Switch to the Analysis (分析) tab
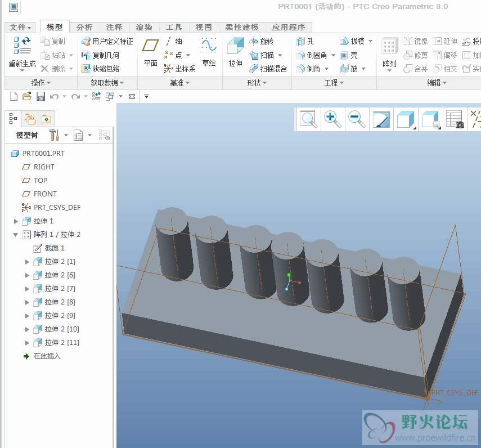The image size is (481, 448). [x=84, y=28]
